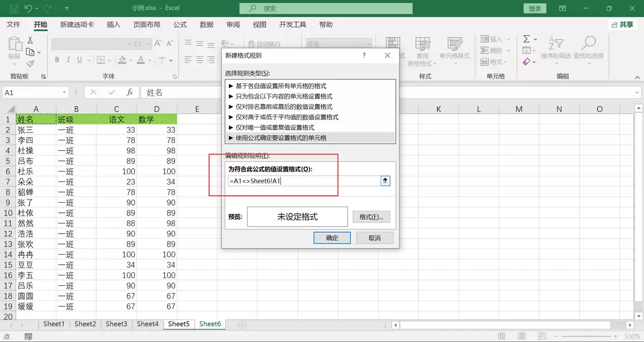This screenshot has height=342, width=644.
Task: Select rule type for unique or duplicate values
Action: tap(310, 128)
